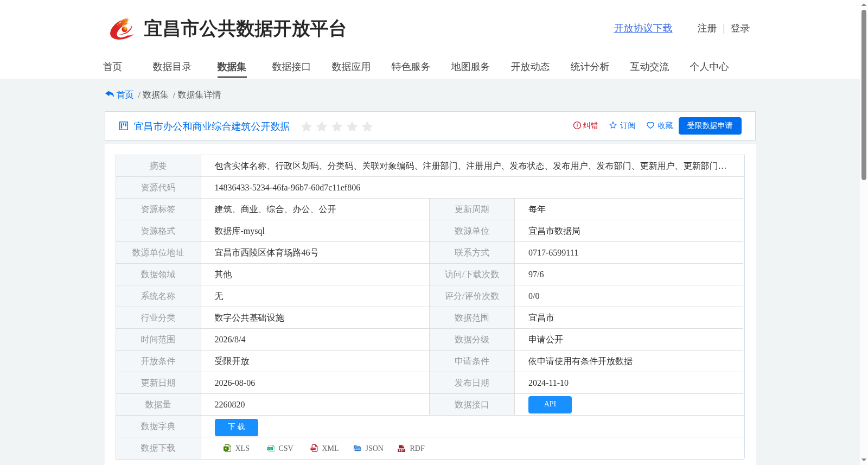Click the tags value 建筑、商业、综合、办公、公开
Screen dimensions: 868x465
(275, 209)
